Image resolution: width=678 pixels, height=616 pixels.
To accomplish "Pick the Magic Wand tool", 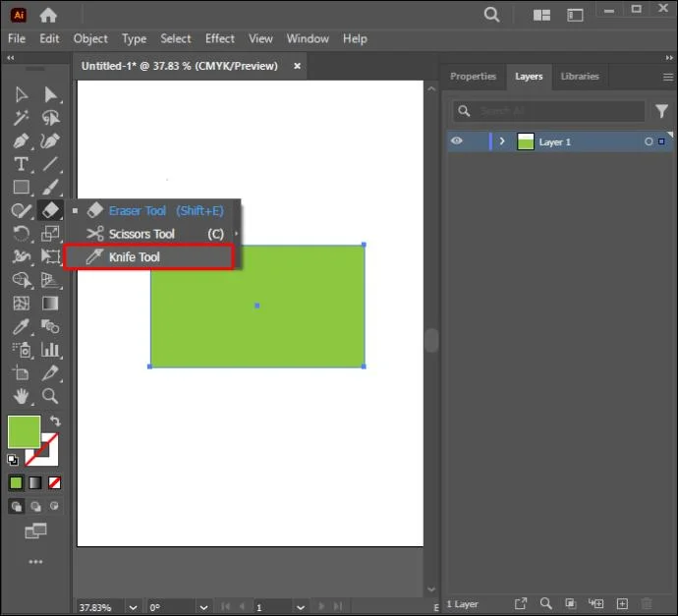I will click(21, 118).
